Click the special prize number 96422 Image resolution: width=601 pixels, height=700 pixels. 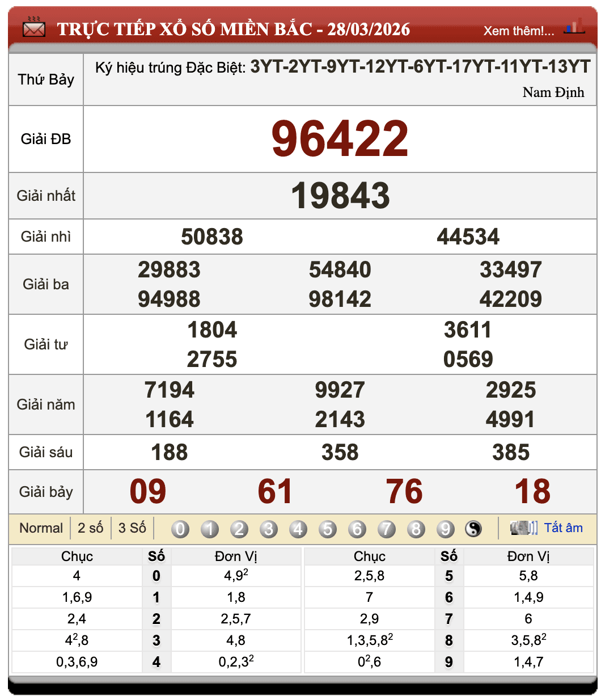340,138
